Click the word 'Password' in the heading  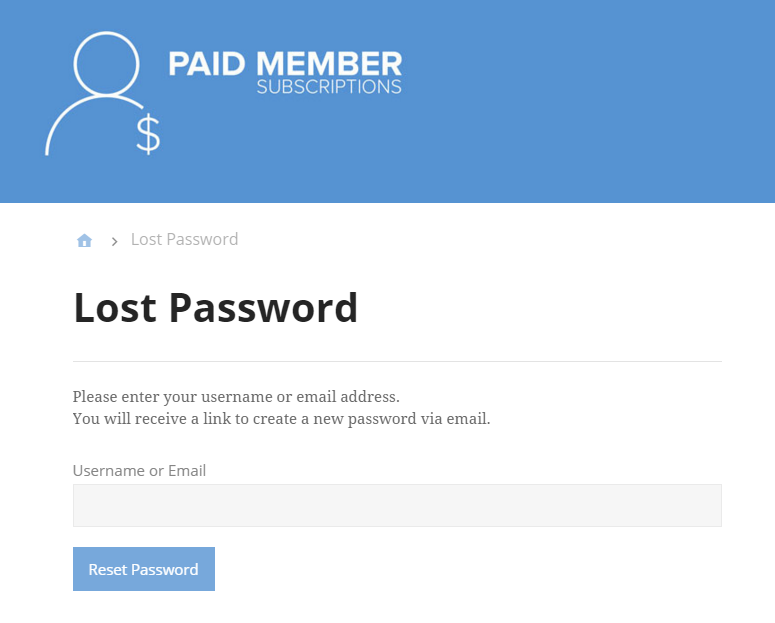point(263,308)
